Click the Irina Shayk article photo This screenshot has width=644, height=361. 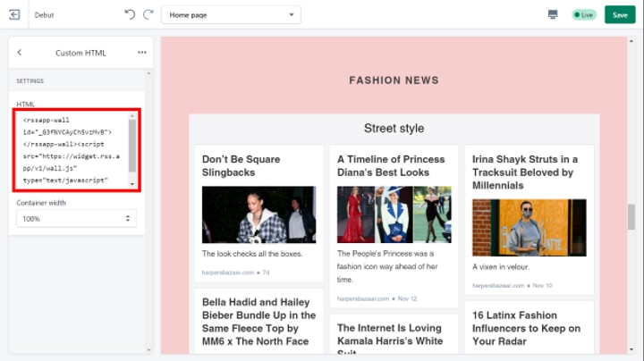tap(529, 228)
